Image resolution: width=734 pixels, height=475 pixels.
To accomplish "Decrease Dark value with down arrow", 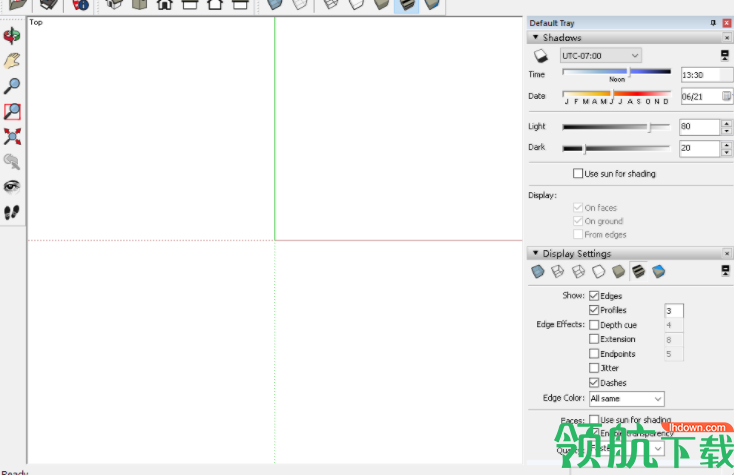I will click(x=726, y=152).
